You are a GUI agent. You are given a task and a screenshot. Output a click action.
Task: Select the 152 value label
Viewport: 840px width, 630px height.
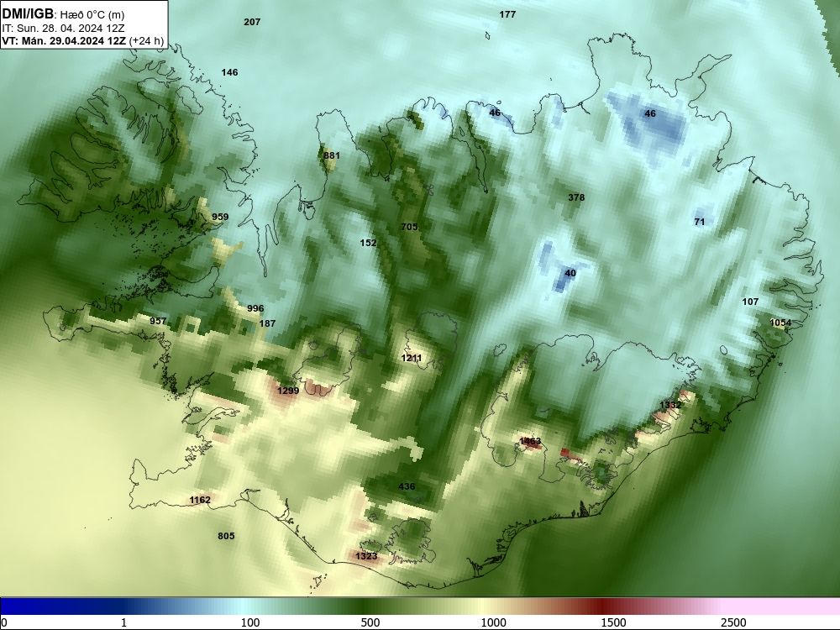coord(368,244)
